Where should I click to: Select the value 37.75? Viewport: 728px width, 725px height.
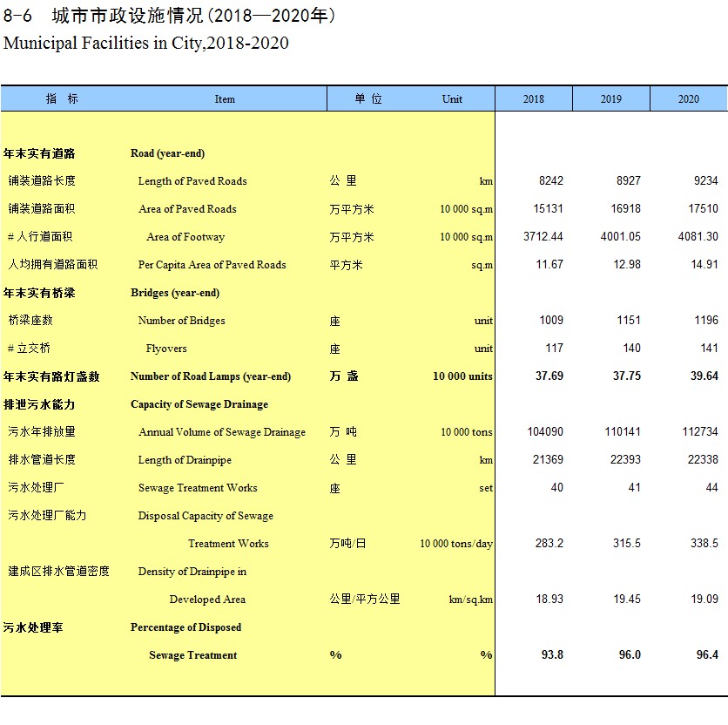pyautogui.click(x=627, y=376)
